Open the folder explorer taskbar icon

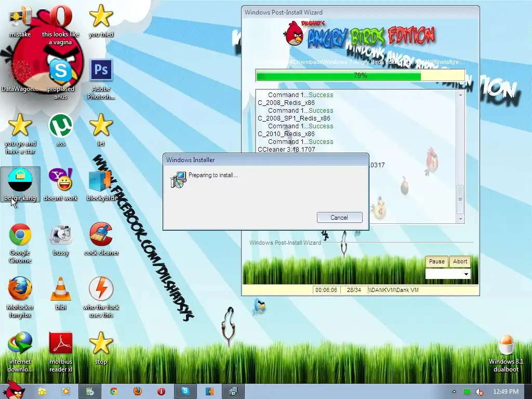(x=42, y=391)
